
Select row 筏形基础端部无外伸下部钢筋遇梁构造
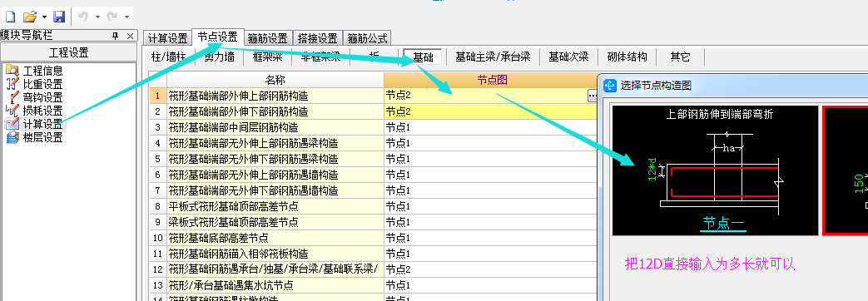click(x=275, y=160)
